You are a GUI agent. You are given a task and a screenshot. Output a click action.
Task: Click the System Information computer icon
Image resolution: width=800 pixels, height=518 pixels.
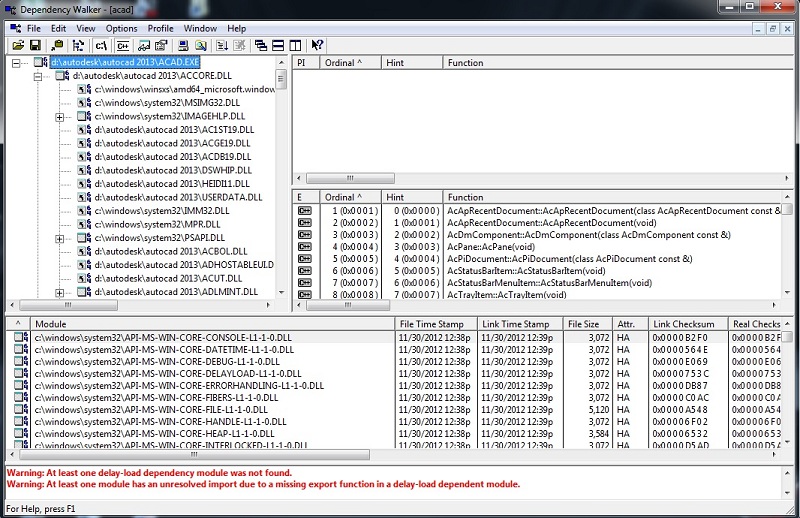coord(183,45)
